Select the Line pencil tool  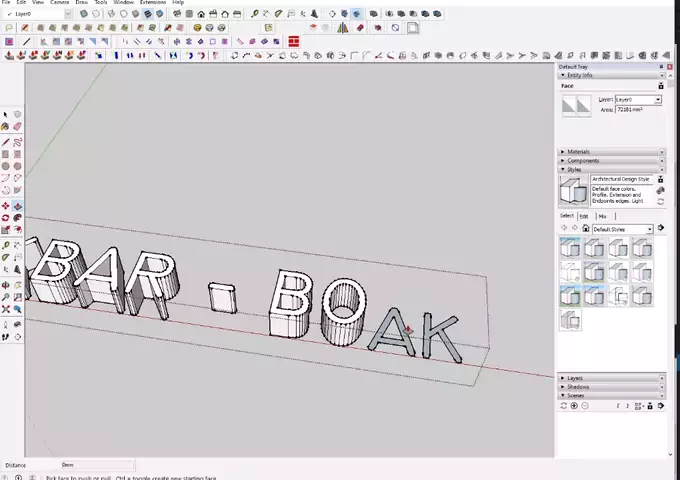point(6,141)
